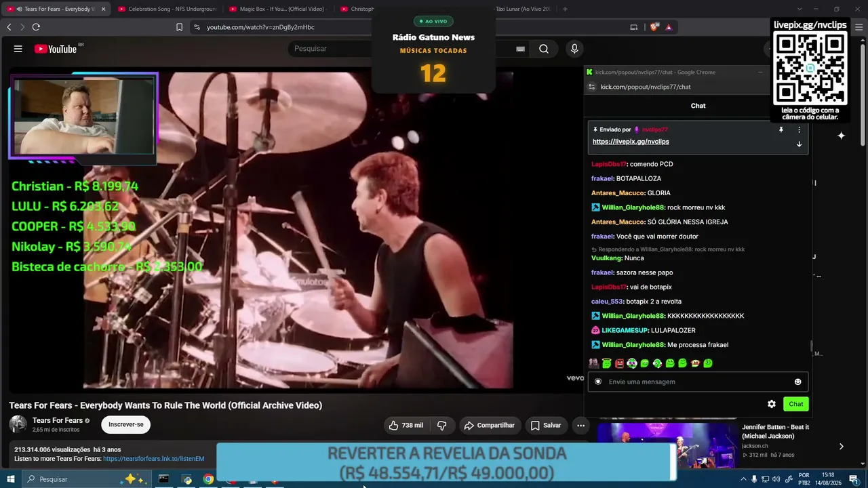Save the video with Salvar
The width and height of the screenshot is (868, 488).
coord(546,426)
